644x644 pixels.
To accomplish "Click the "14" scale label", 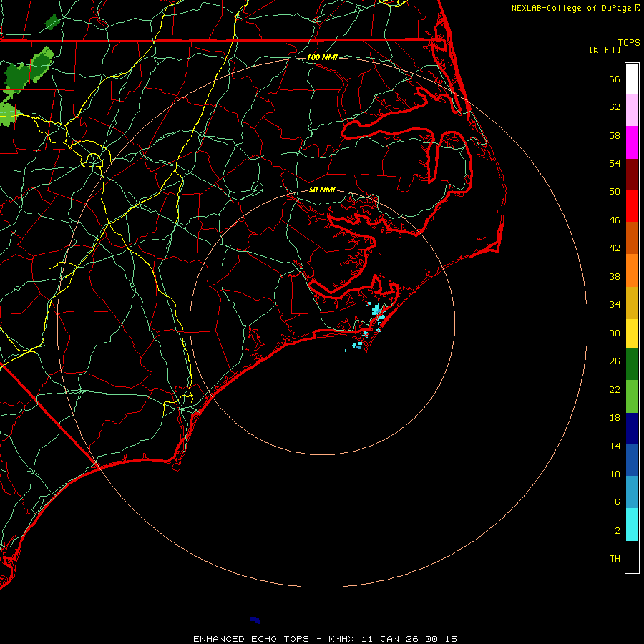I will [x=615, y=446].
